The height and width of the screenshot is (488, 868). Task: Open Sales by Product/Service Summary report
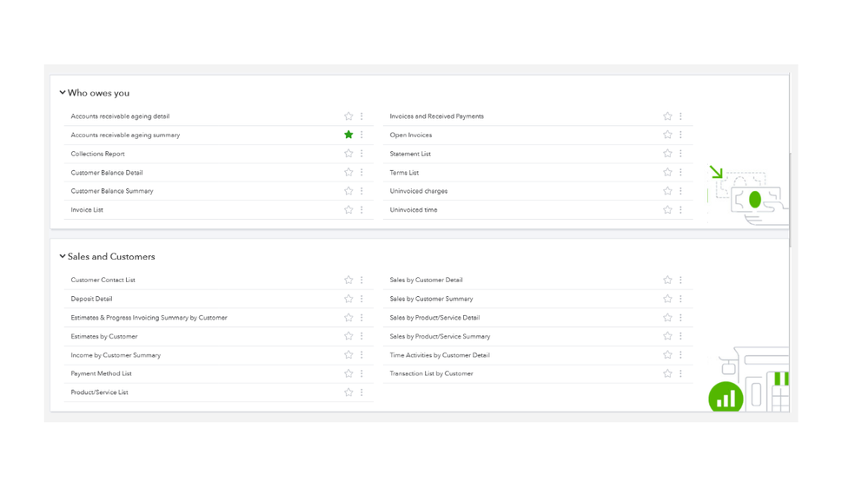pyautogui.click(x=440, y=336)
